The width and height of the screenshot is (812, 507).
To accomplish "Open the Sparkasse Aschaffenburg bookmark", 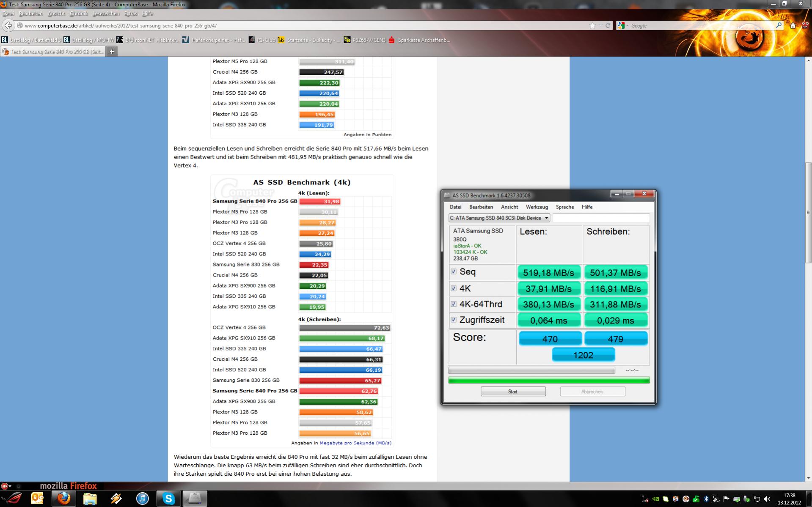I will coord(419,40).
